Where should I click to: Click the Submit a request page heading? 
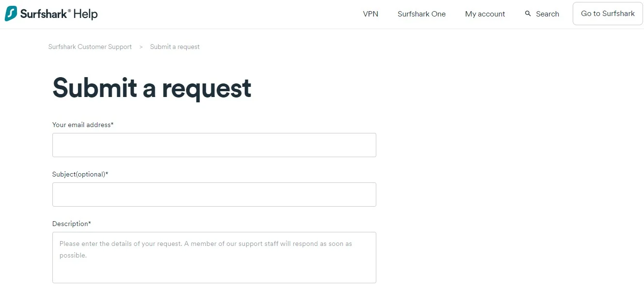[152, 88]
